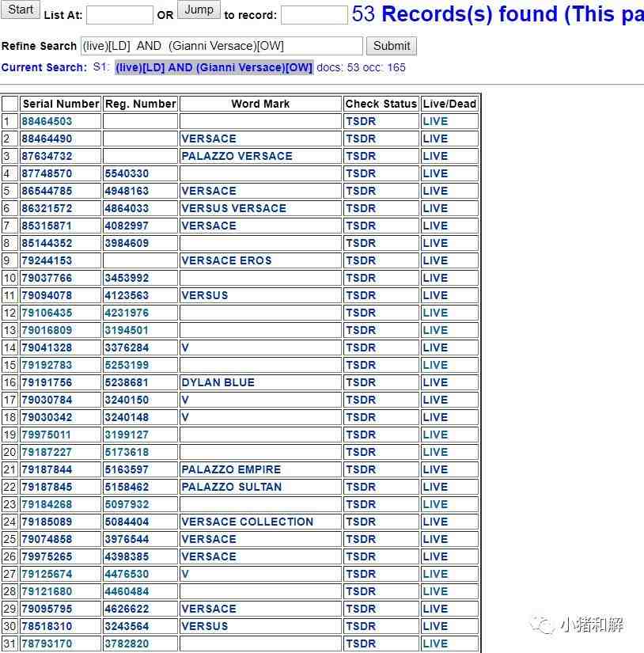
Task: Open the highlighted current search S1 query
Action: pyautogui.click(x=214, y=67)
